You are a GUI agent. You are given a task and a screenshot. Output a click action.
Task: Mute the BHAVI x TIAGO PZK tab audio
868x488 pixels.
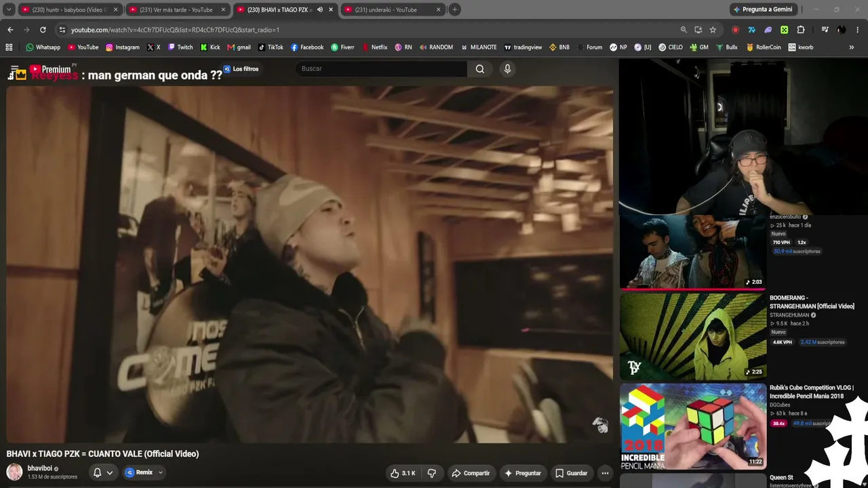click(320, 9)
